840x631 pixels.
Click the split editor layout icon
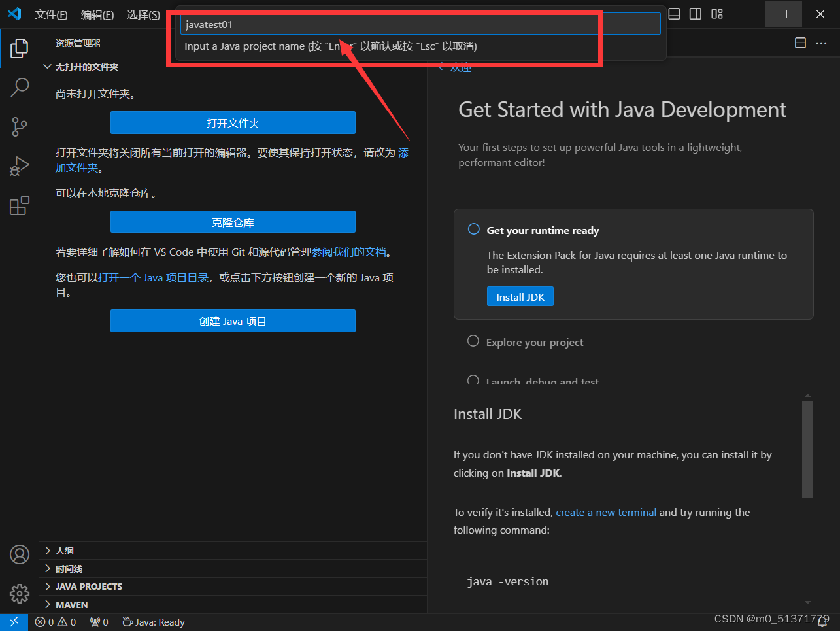point(800,43)
